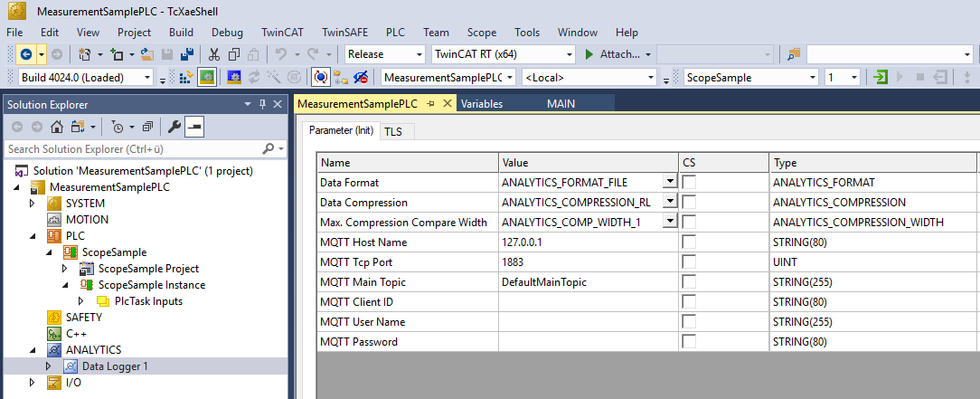Click the Toggle Free Run State icon
Screen dimensions: 980x399
point(320,78)
